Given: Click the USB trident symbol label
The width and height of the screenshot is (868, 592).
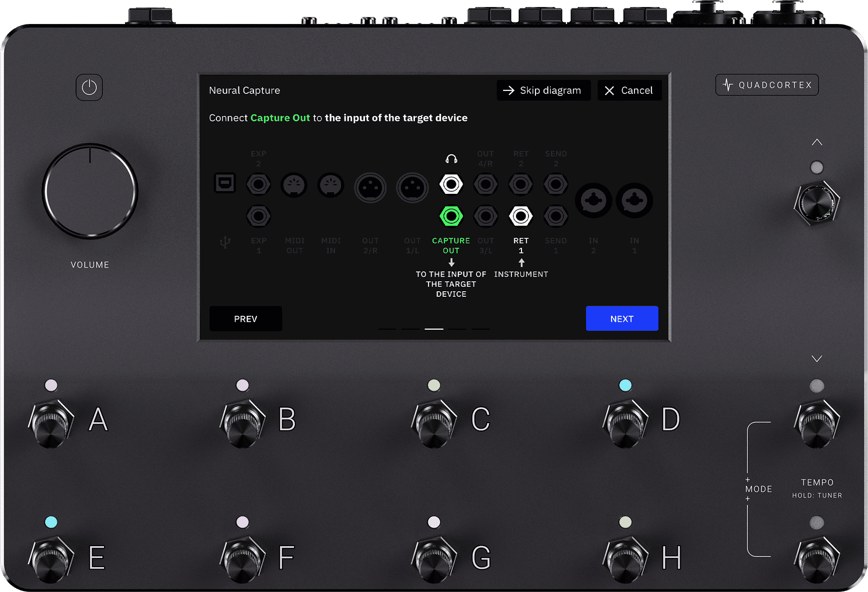Looking at the screenshot, I should click(225, 242).
